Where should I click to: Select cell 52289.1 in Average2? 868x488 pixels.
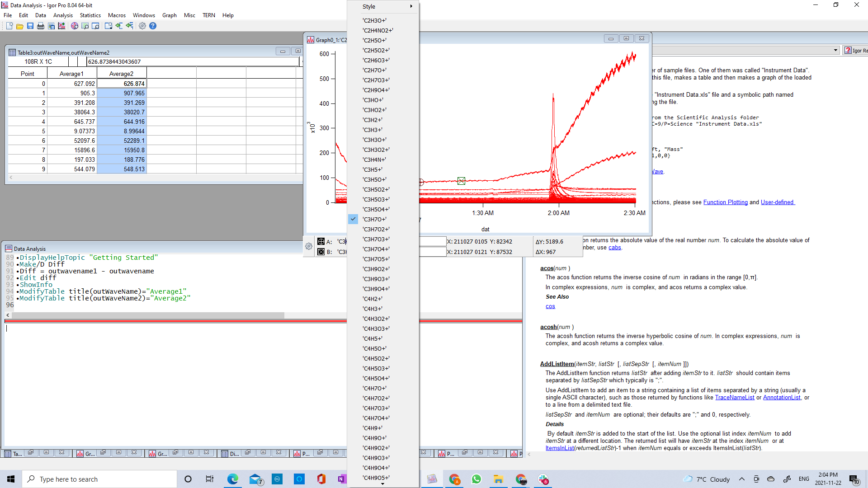122,141
